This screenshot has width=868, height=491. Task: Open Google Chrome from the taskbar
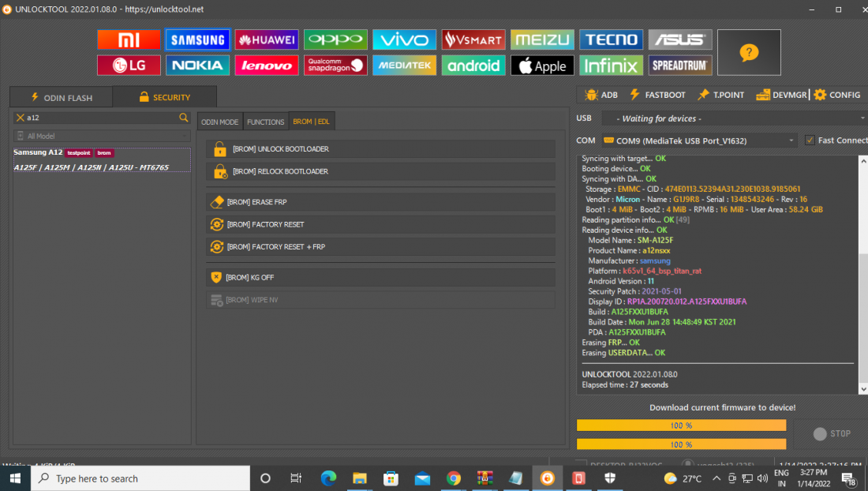click(x=454, y=478)
